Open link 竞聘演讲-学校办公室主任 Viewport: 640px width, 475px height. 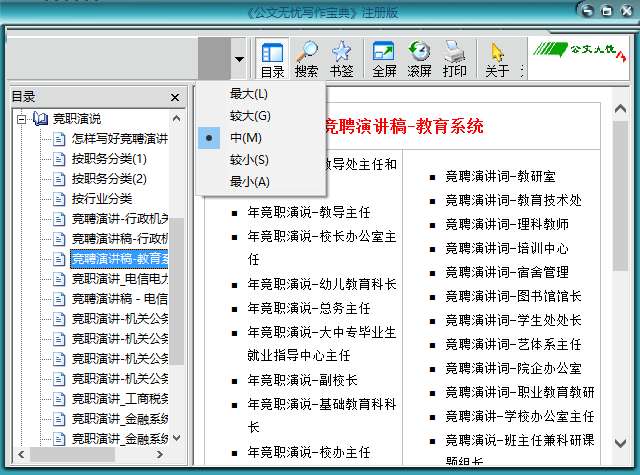click(520, 416)
